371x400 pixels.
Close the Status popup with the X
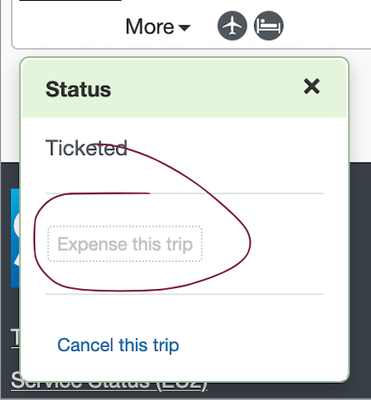pos(312,87)
